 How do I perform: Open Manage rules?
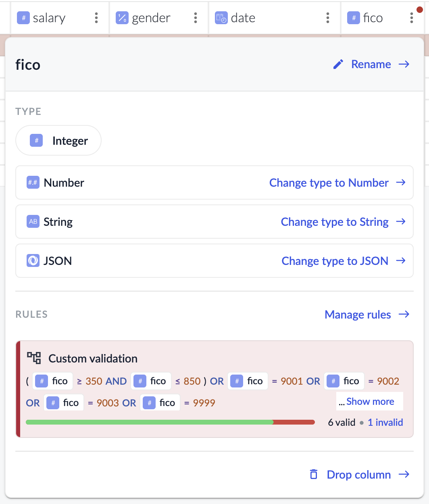click(367, 314)
